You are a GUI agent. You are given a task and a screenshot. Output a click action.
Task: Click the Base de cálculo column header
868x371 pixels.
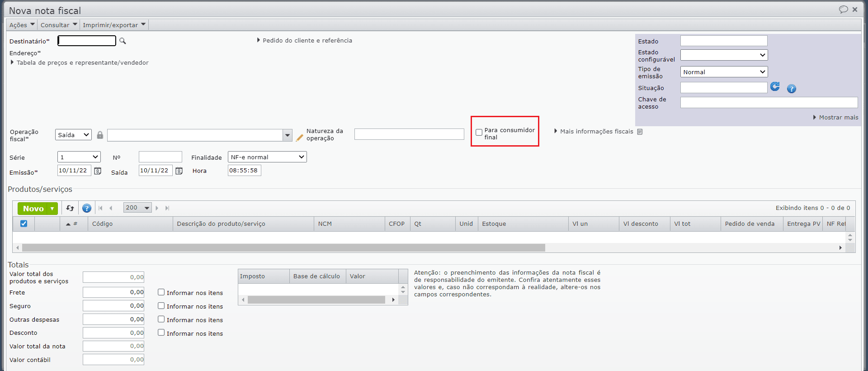[x=318, y=276]
